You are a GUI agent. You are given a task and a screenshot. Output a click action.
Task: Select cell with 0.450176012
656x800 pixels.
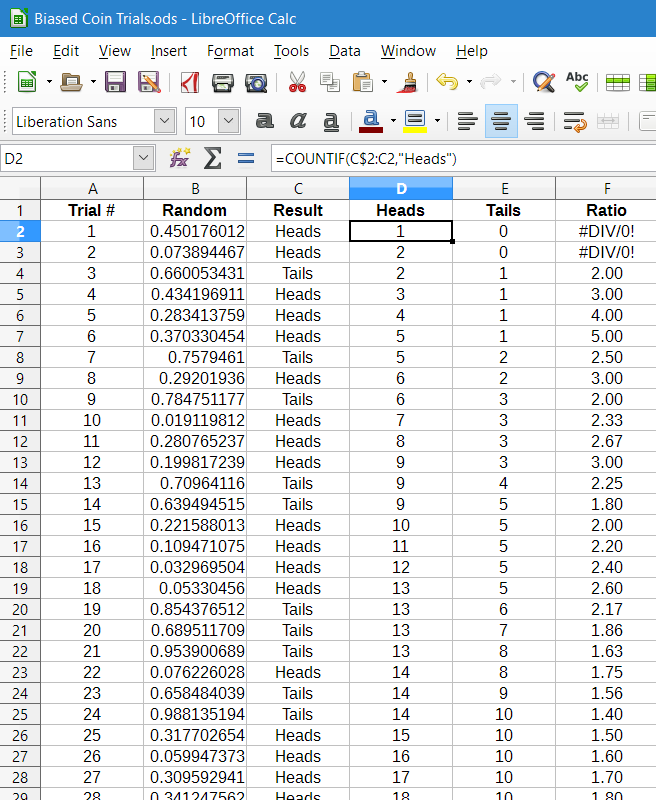point(195,231)
